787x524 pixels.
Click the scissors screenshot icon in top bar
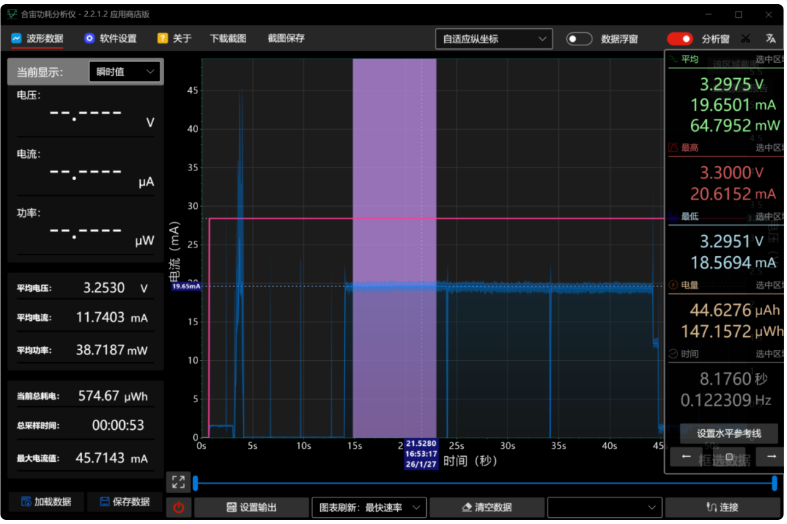(x=745, y=39)
